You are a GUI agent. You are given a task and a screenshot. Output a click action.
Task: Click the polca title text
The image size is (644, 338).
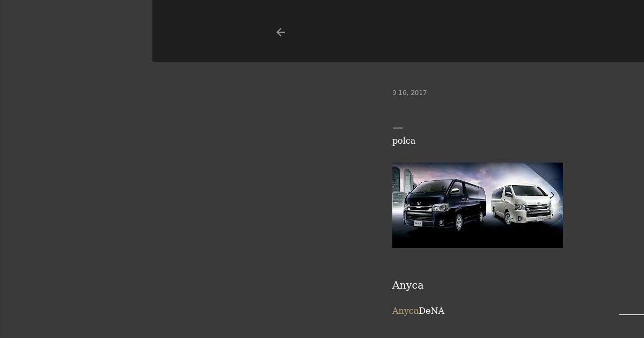404,141
